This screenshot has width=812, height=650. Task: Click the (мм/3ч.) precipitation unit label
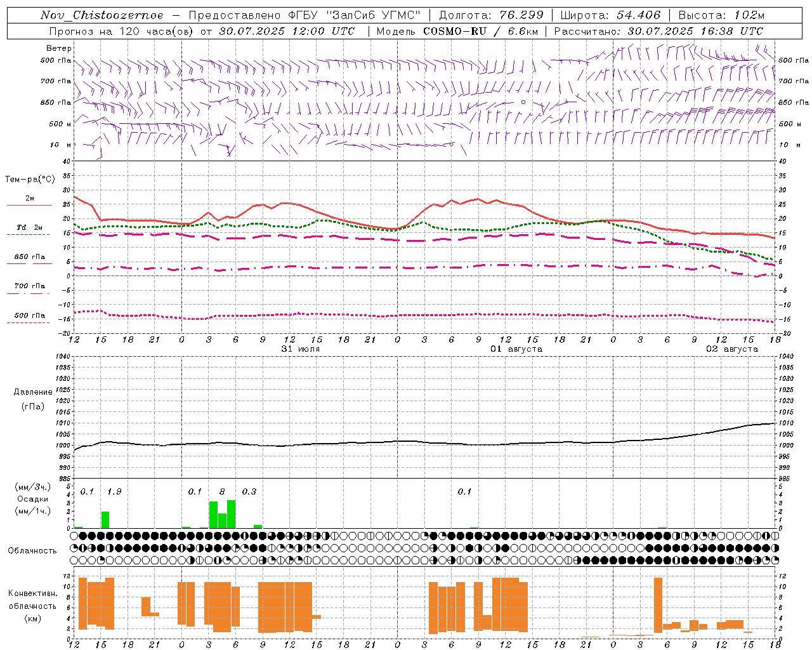pyautogui.click(x=33, y=487)
